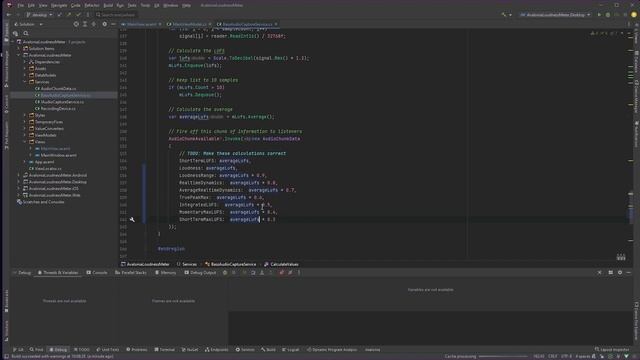Click the quick-fix wrench icon in the gutter
This screenshot has height=360, width=640.
132,220
